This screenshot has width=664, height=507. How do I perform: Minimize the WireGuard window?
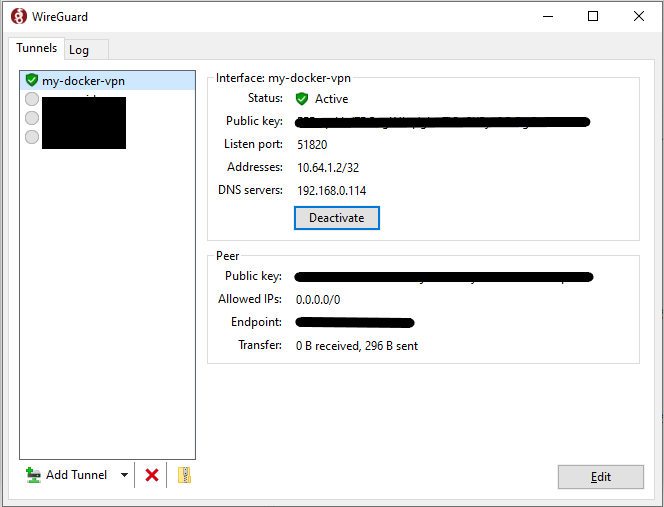[x=548, y=17]
